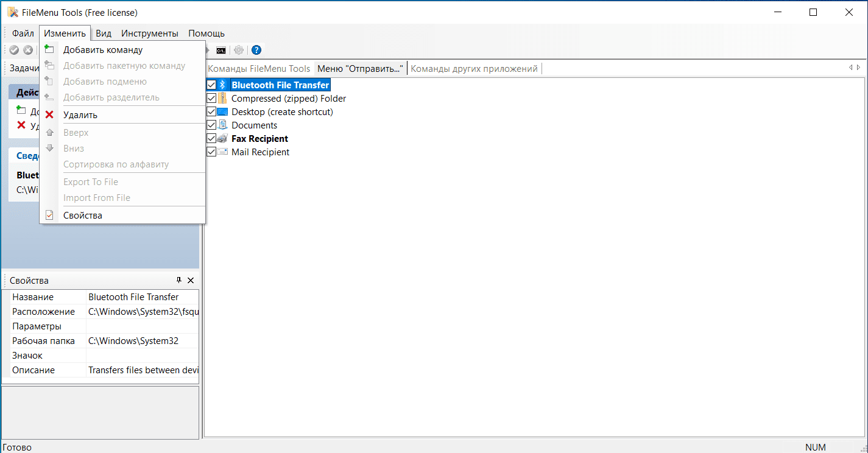Switch to Команды других приложений tab

tap(474, 69)
